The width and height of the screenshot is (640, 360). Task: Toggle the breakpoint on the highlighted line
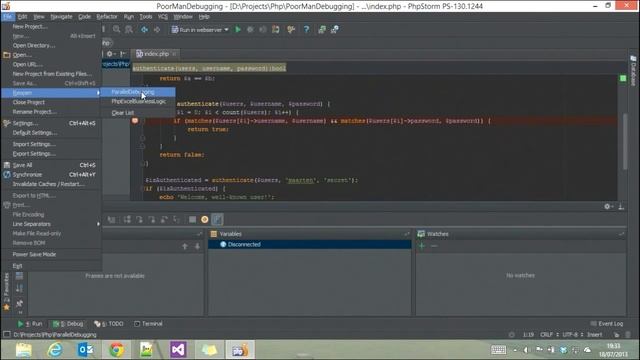135,121
